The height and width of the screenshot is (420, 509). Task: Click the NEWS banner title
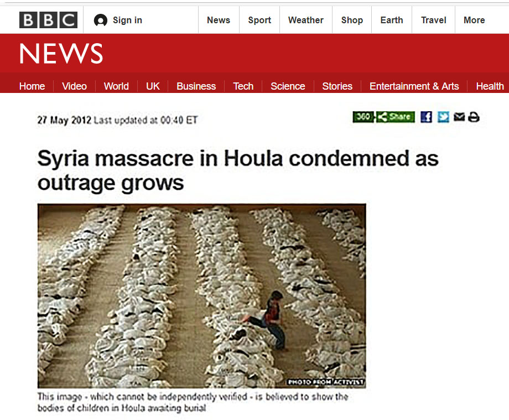[61, 54]
